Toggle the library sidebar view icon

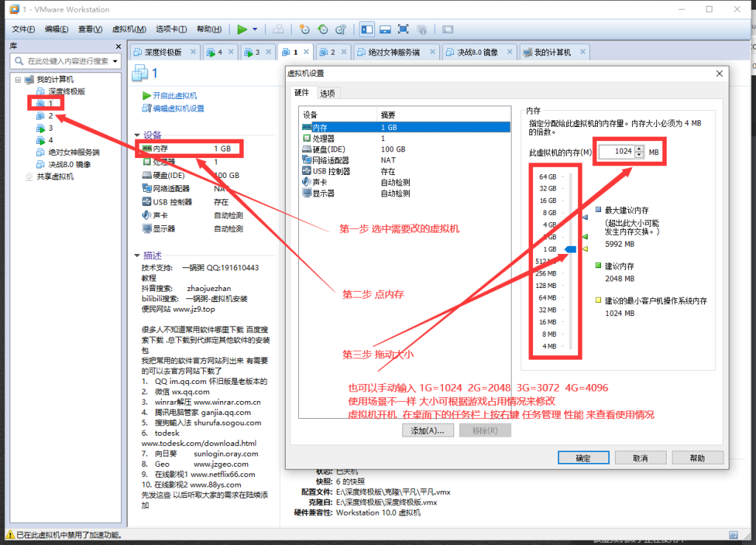click(x=367, y=30)
